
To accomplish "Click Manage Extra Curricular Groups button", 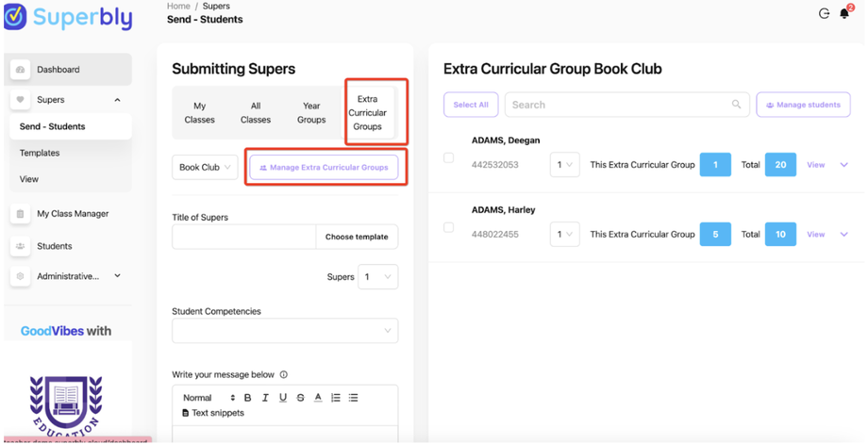I will click(324, 167).
